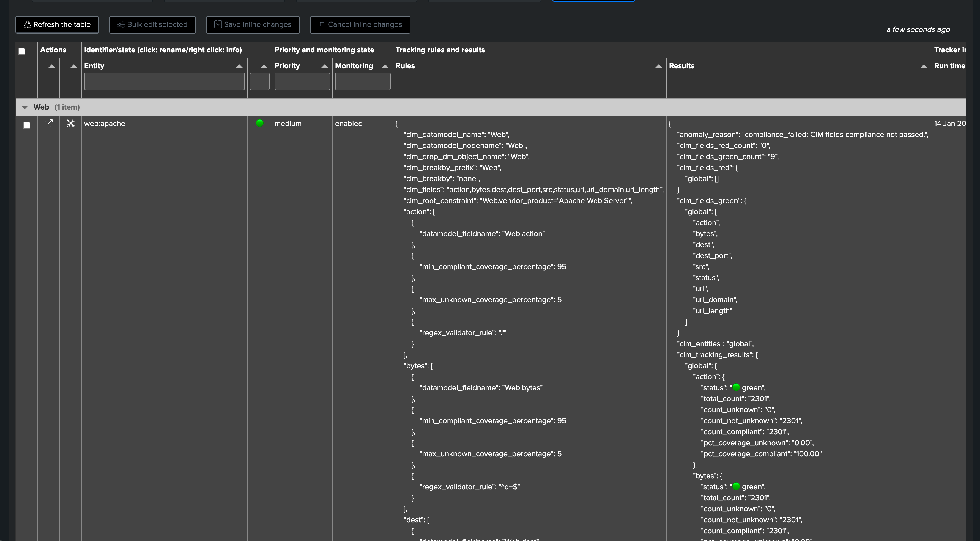Image resolution: width=980 pixels, height=541 pixels.
Task: Click the '(1 item)' count label
Action: [x=67, y=107]
